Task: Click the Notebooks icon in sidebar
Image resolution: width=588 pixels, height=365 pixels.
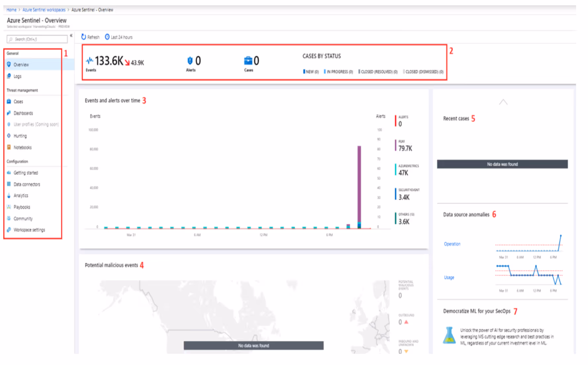Action: coord(9,147)
